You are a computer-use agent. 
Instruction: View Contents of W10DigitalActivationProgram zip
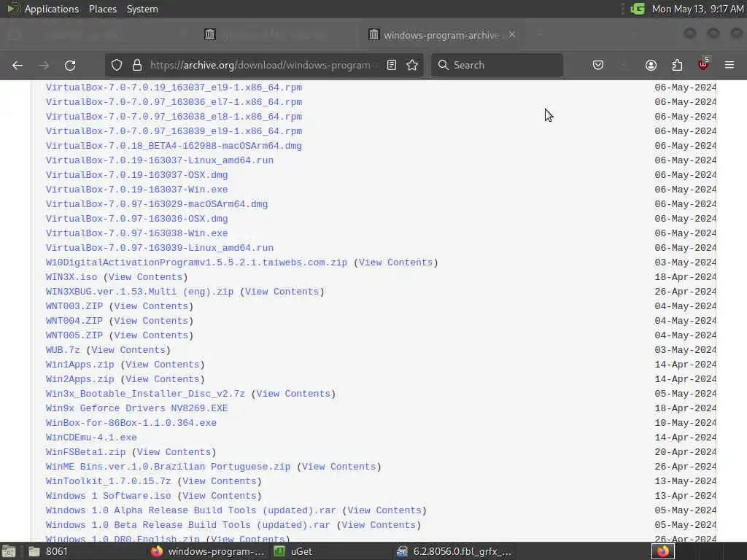pyautogui.click(x=396, y=262)
